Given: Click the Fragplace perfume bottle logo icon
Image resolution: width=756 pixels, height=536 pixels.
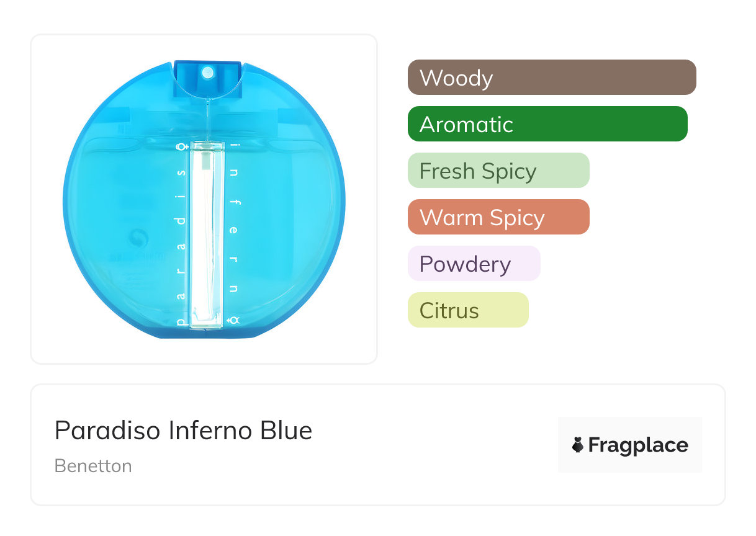Looking at the screenshot, I should [x=578, y=445].
